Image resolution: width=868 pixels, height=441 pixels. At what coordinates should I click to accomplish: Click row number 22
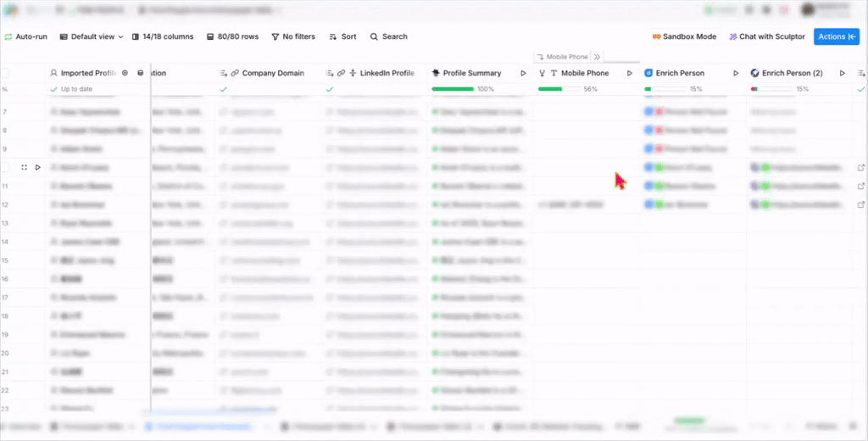pyautogui.click(x=5, y=391)
